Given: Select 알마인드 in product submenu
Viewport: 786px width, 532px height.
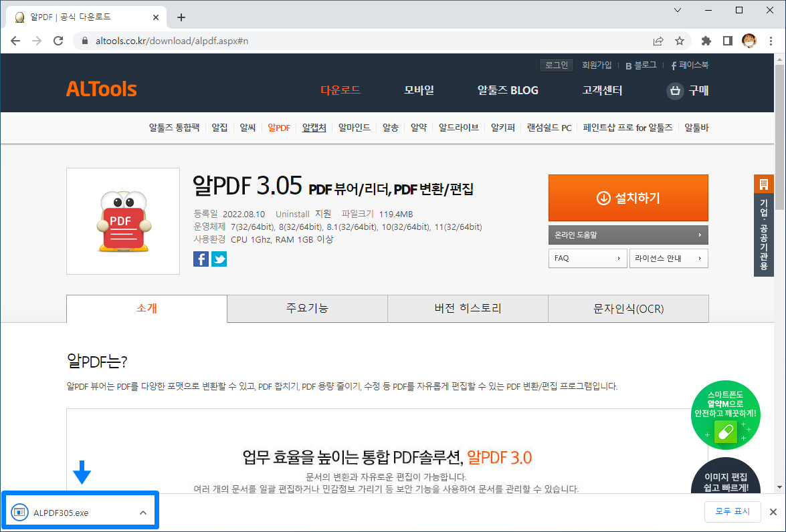Looking at the screenshot, I should [x=355, y=128].
